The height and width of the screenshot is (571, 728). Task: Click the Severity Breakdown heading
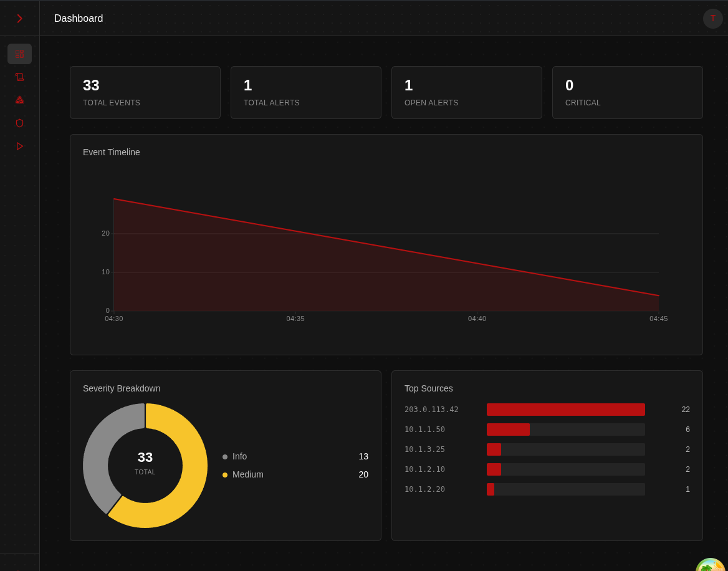point(122,388)
